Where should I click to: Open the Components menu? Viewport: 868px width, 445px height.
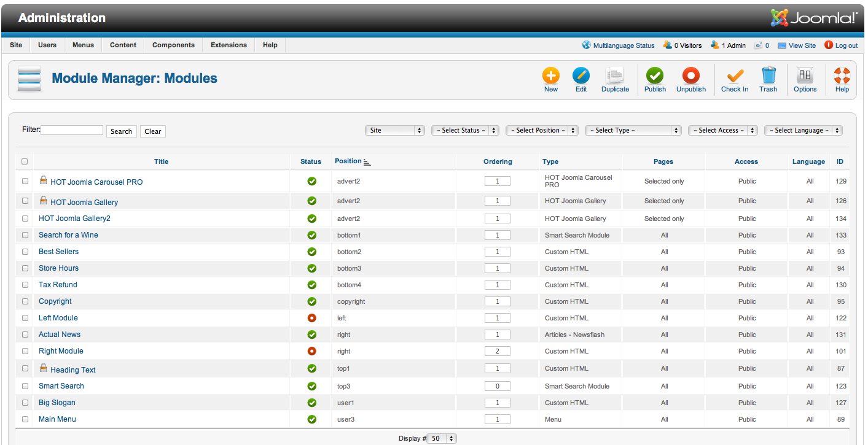(173, 45)
